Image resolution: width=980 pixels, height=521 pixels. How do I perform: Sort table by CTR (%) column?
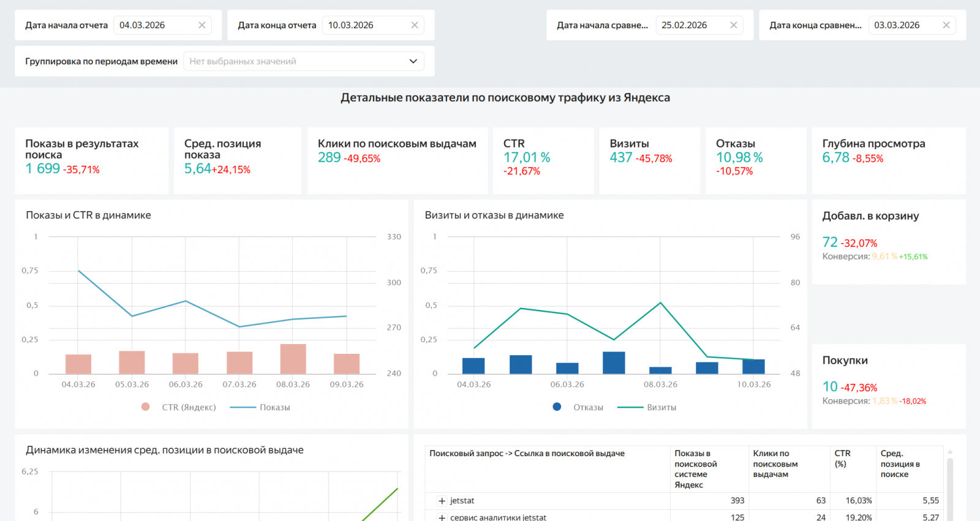click(842, 459)
